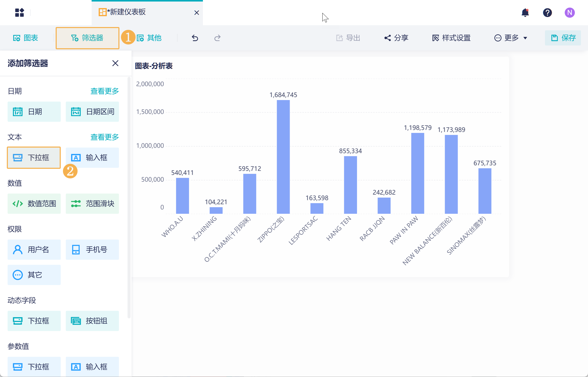This screenshot has width=588, height=377.
Task: Add a 范围滑块 filter
Action: coord(92,204)
